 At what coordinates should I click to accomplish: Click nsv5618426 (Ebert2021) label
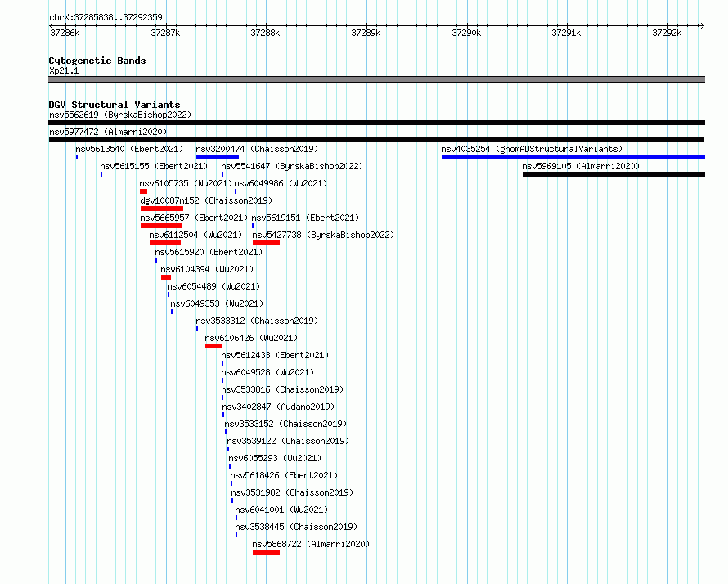(284, 475)
